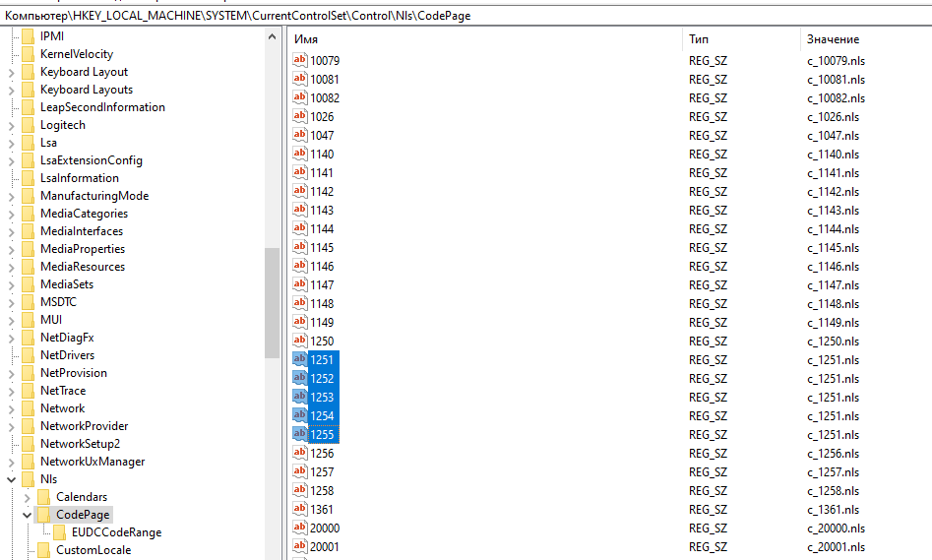Select the value named 1252
The width and height of the screenshot is (932, 560).
322,378
